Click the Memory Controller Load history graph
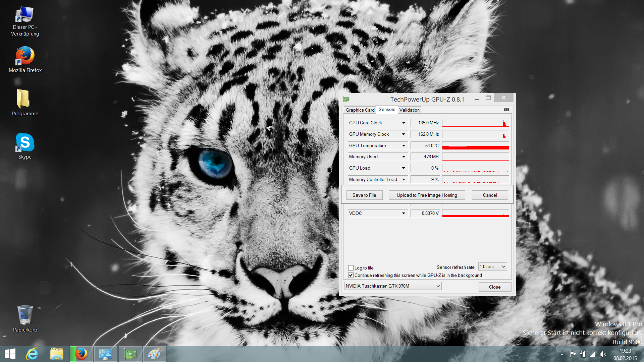This screenshot has height=362, width=644. pyautogui.click(x=476, y=179)
